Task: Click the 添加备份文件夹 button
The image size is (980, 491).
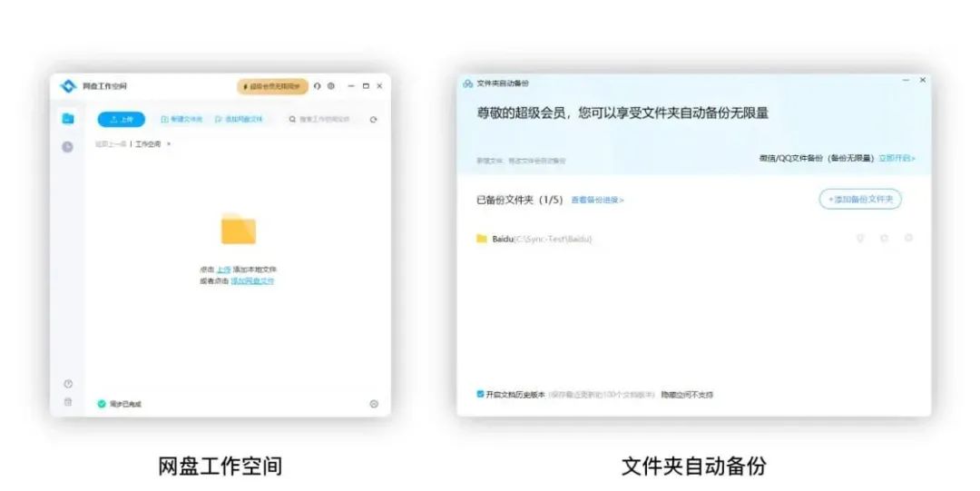Action: coord(859,200)
